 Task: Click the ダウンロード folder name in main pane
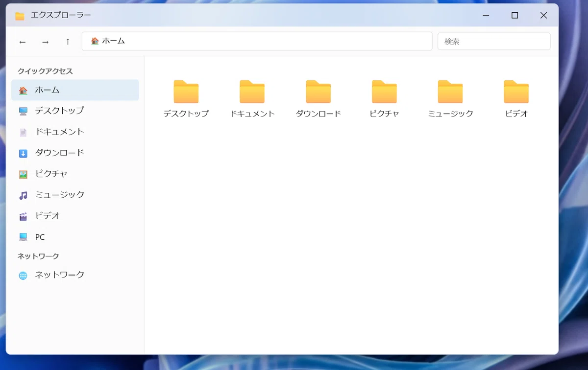[318, 114]
